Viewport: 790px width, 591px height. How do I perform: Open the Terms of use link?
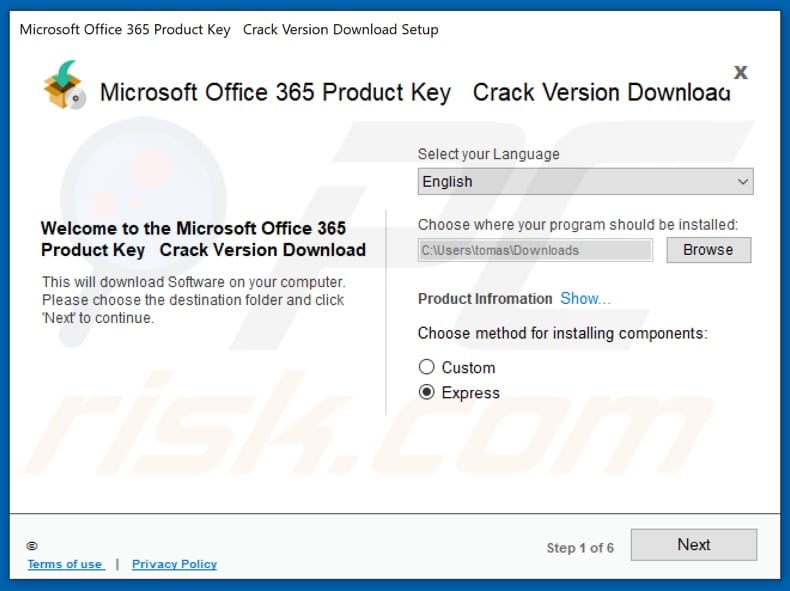(65, 564)
